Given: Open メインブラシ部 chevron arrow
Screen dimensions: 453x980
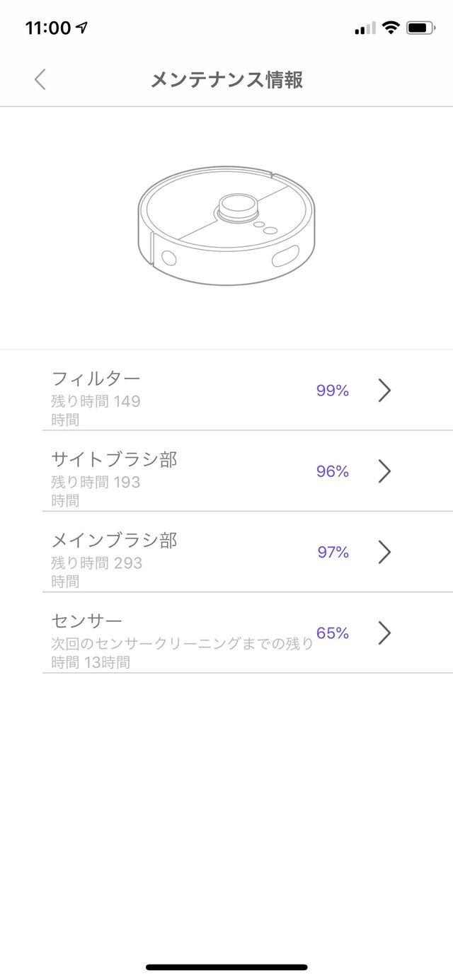Looking at the screenshot, I should tap(384, 552).
